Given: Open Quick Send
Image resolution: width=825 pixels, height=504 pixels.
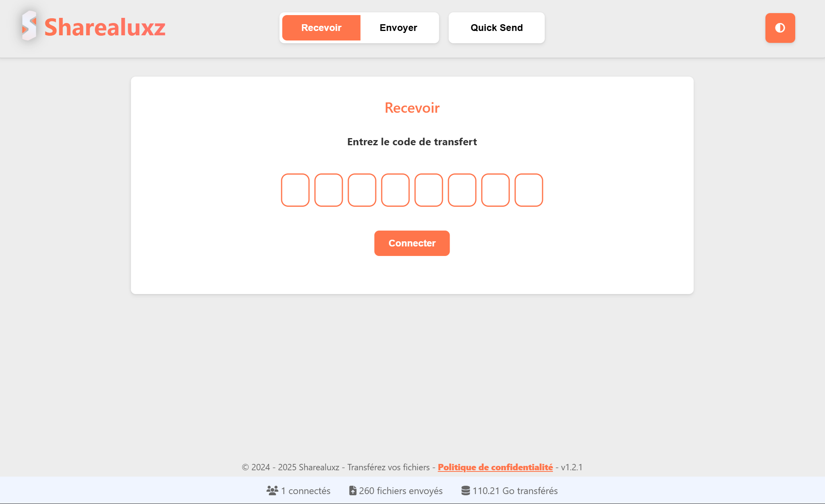Looking at the screenshot, I should [497, 28].
